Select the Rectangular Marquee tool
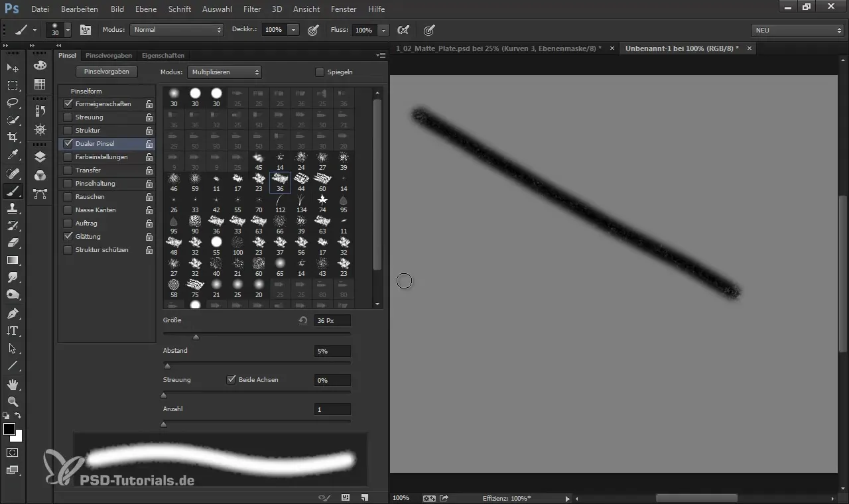Viewport: 849px width, 504px height. coord(13,86)
